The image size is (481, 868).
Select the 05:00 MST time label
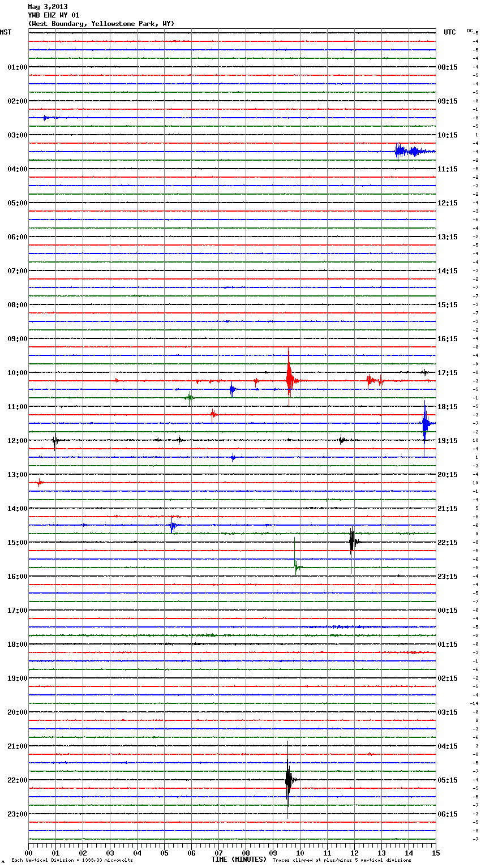click(x=18, y=203)
